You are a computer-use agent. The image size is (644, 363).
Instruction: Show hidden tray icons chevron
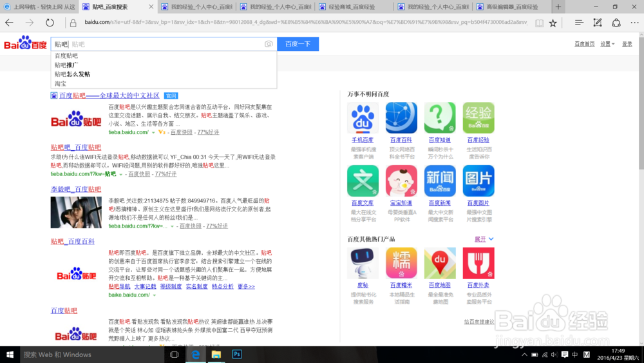[x=524, y=355]
